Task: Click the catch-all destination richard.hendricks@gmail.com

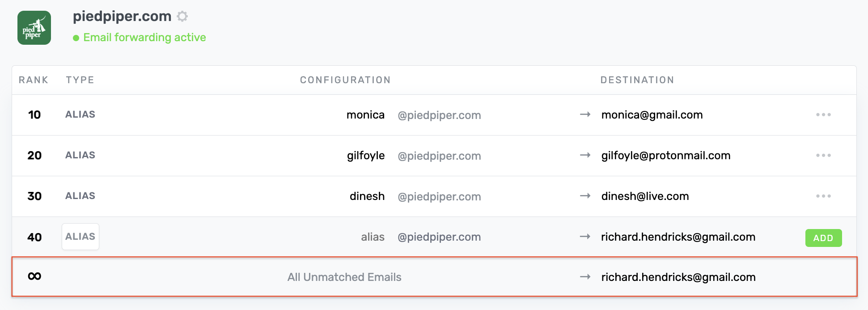Action: (x=678, y=277)
